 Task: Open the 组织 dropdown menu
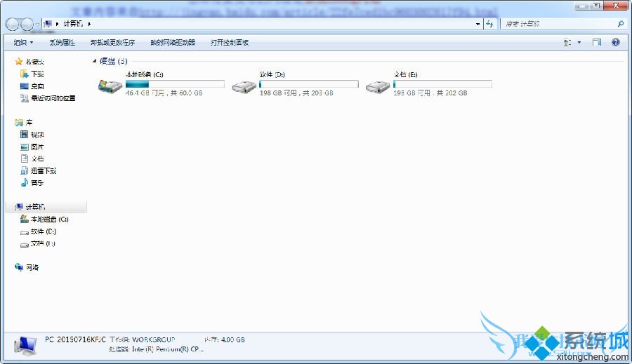pos(23,42)
